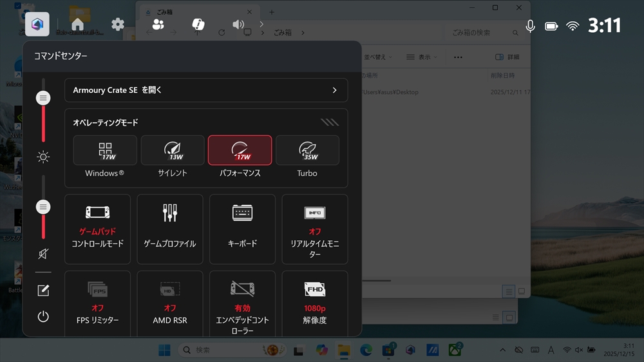Open Windows Start menu

tap(164, 350)
